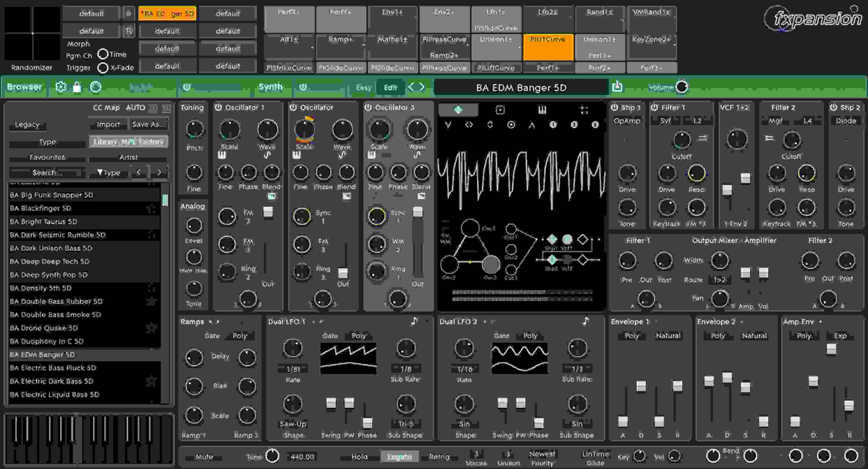Screen dimensions: 868x469
Task: Select the X-Fade radio button
Action: [102, 68]
